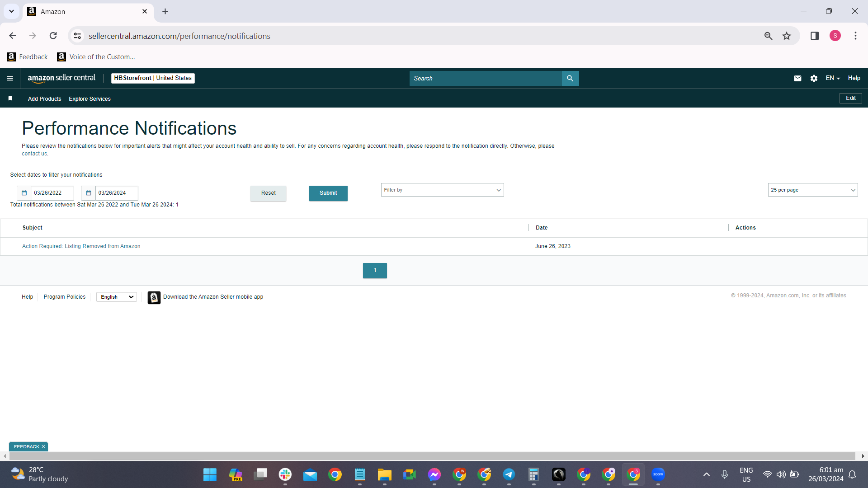Click the start date field 03/26/2022
This screenshot has width=868, height=488.
tap(52, 193)
